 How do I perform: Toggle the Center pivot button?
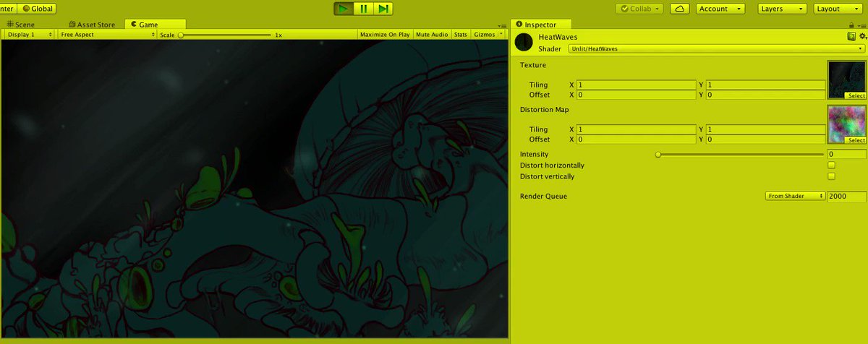tap(9, 9)
